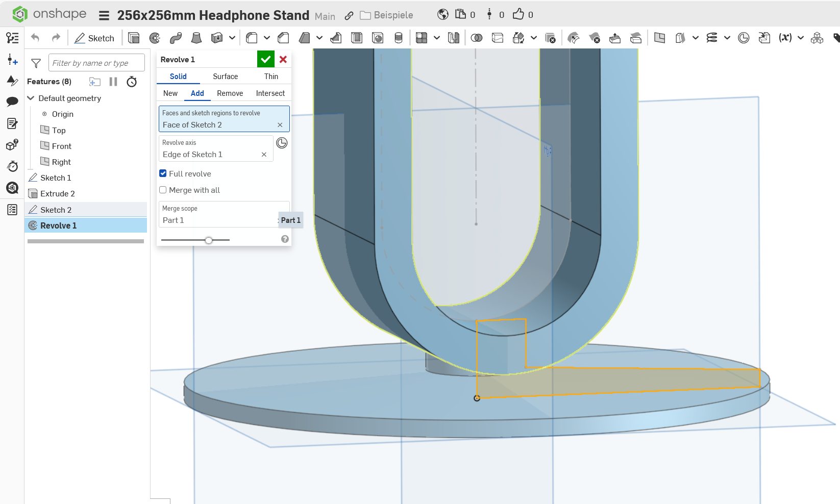
Task: Remove Face of Sketch 2 selection
Action: [x=280, y=125]
